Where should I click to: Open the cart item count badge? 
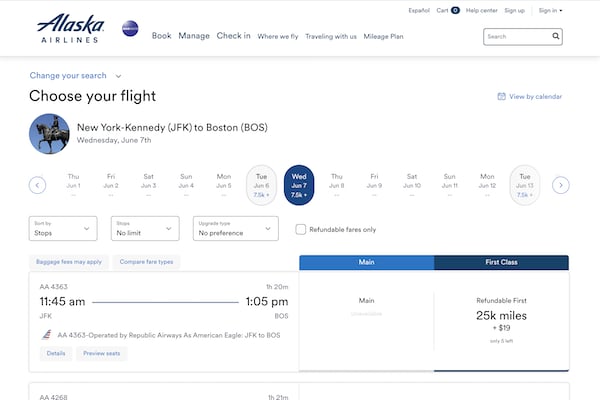(455, 10)
